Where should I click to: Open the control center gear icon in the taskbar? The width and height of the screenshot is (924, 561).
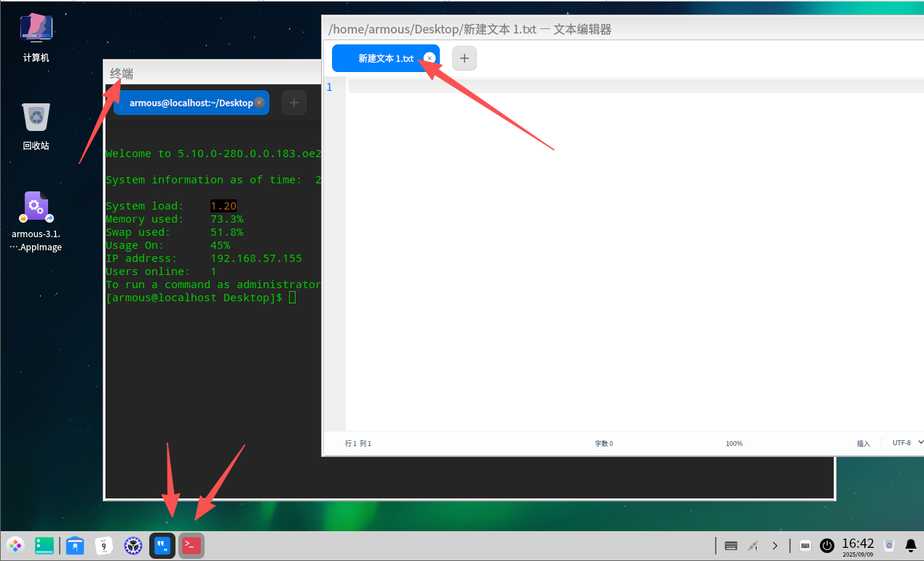(x=133, y=545)
